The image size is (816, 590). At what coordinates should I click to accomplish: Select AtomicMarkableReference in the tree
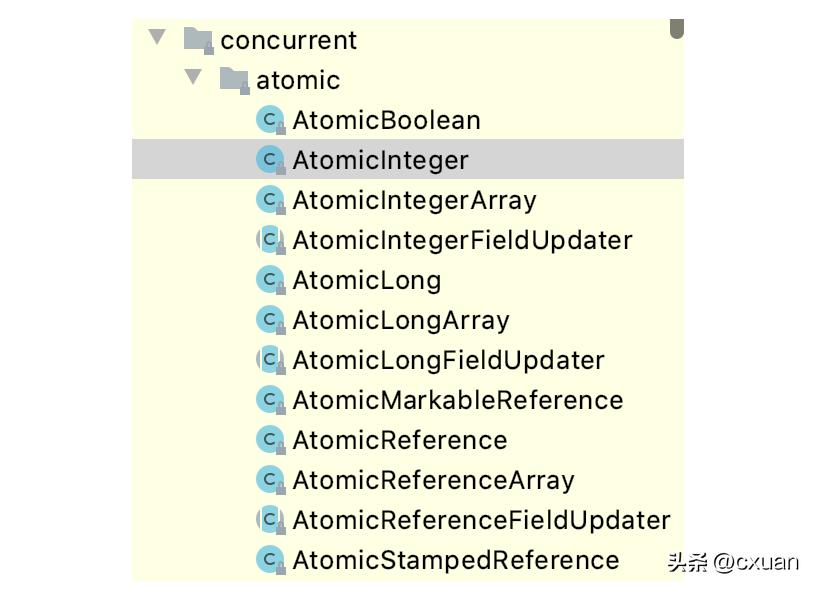(x=457, y=400)
